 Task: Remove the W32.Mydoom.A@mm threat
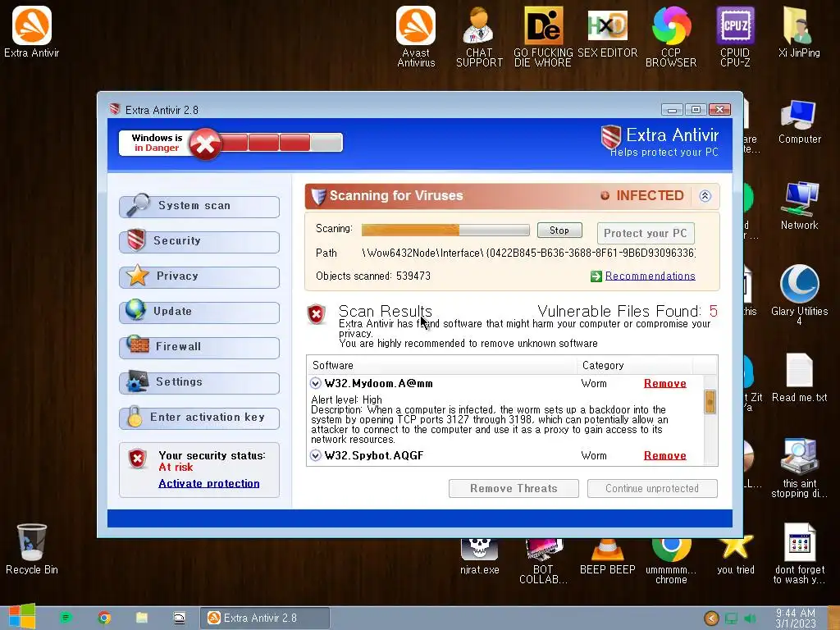click(x=664, y=384)
